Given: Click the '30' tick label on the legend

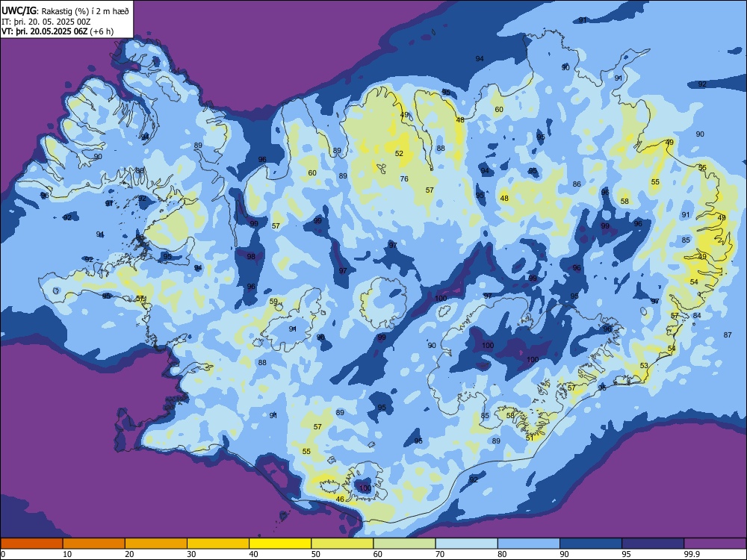Looking at the screenshot, I should [x=191, y=554].
